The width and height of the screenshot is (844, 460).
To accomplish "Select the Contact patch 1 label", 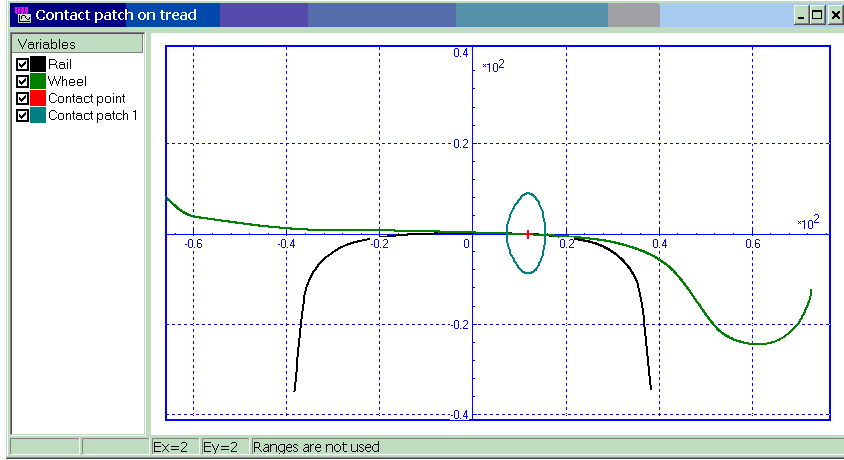I will 93,116.
